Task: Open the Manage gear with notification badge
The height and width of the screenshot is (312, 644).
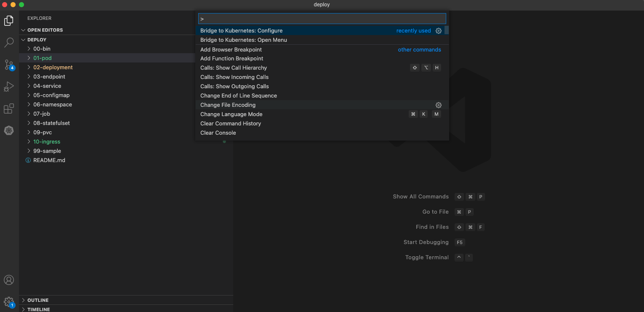Action: [8, 301]
